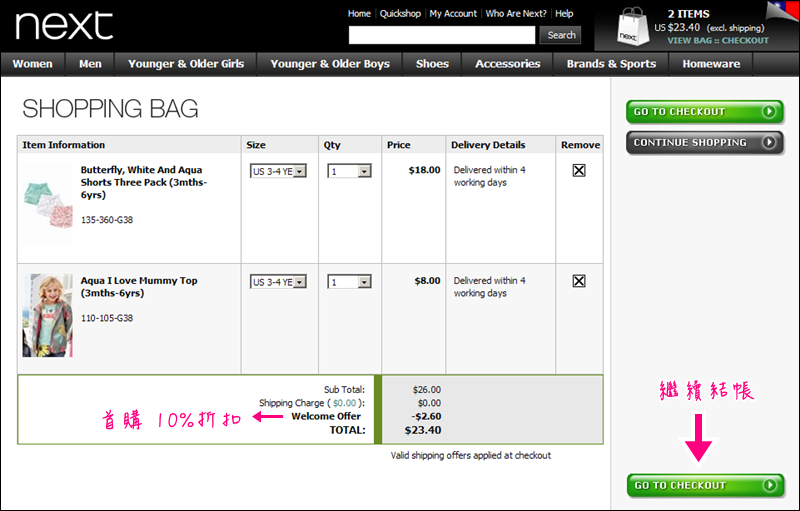Remove the Aqua I Love Mummy Top item
The width and height of the screenshot is (800, 511).
click(579, 281)
